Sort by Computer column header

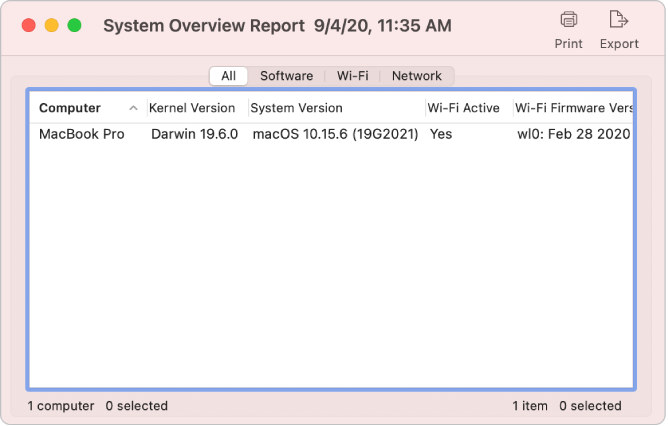point(70,108)
